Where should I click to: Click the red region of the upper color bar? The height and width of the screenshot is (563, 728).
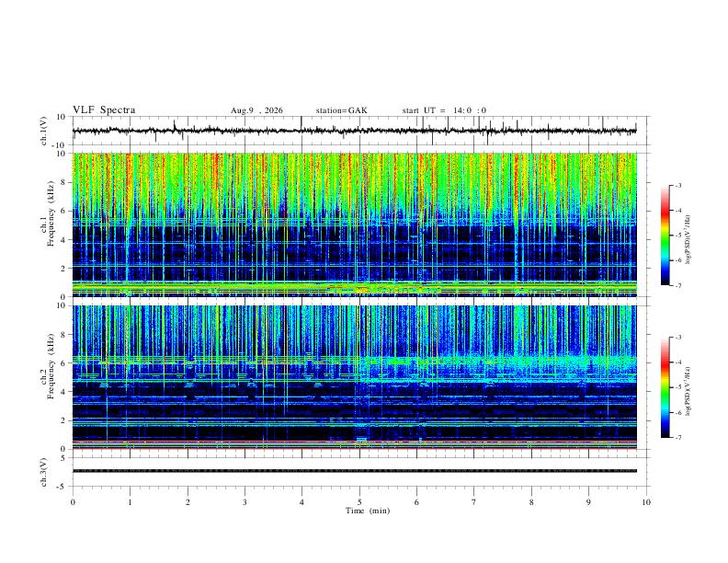click(665, 210)
